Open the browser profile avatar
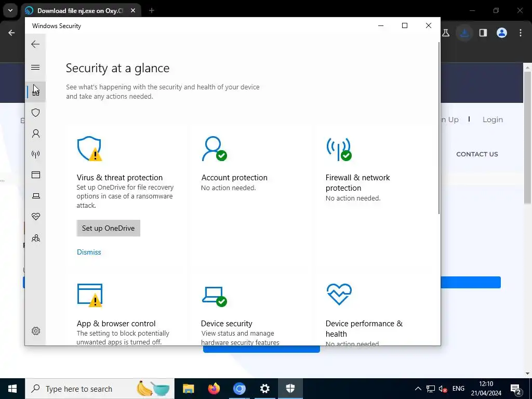The height and width of the screenshot is (399, 532). coord(502,33)
